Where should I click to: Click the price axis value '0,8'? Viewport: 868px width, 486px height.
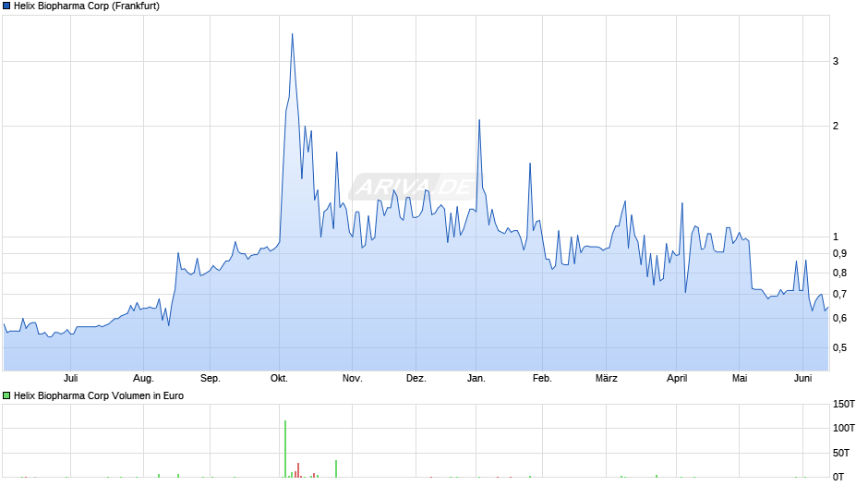839,273
